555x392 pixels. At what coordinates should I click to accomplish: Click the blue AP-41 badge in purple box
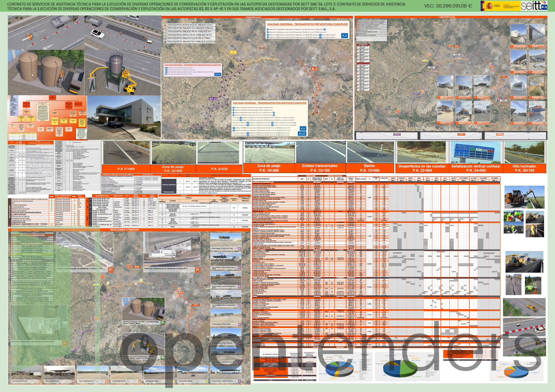click(x=218, y=74)
